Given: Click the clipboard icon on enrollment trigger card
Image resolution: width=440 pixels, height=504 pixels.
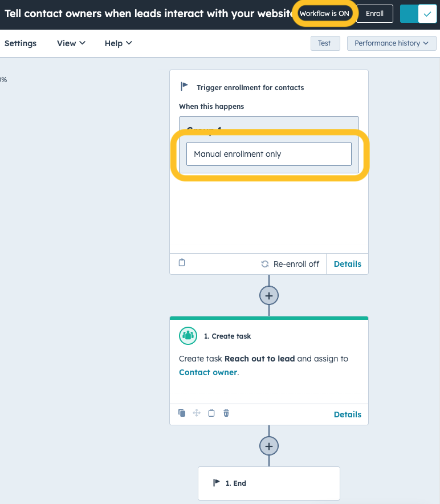Looking at the screenshot, I should pyautogui.click(x=182, y=263).
